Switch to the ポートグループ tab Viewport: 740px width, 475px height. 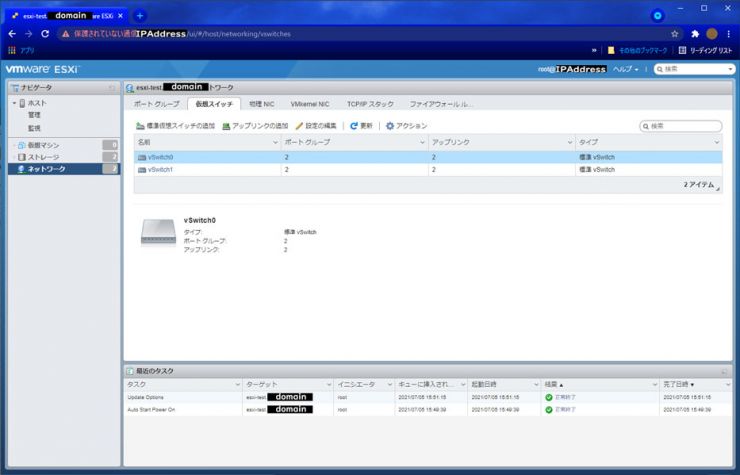tap(156, 104)
